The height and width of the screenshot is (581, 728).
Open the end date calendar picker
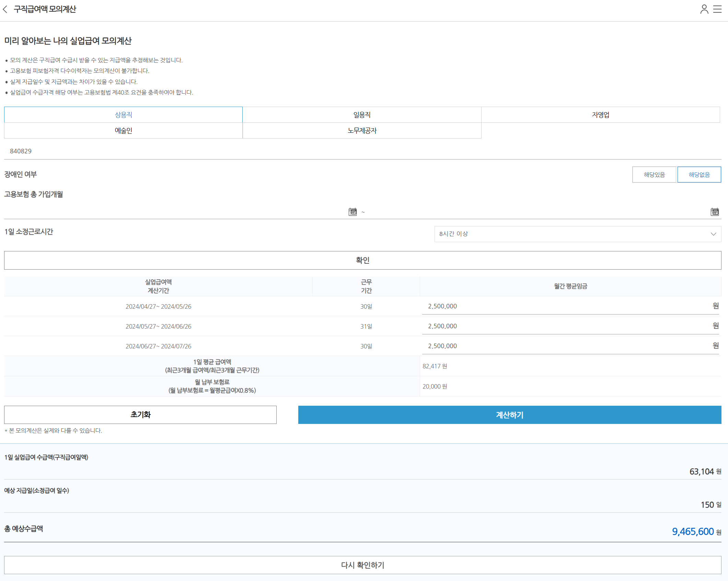(715, 212)
